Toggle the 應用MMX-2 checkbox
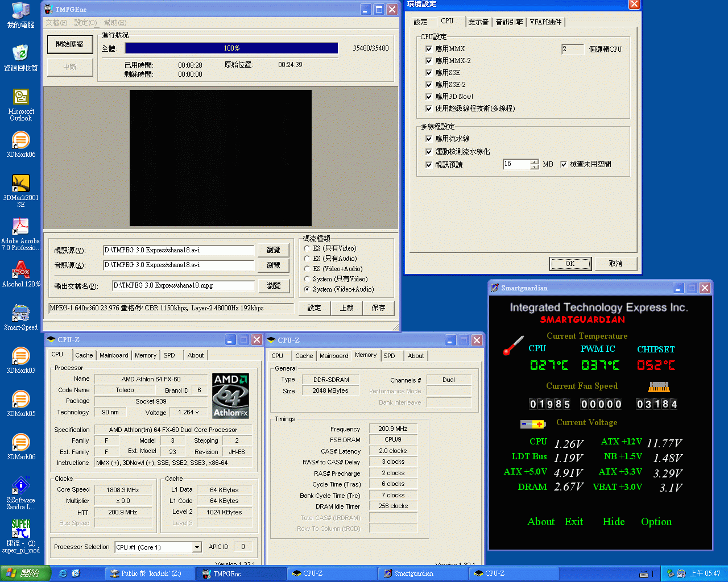Image resolution: width=728 pixels, height=582 pixels. [x=429, y=61]
